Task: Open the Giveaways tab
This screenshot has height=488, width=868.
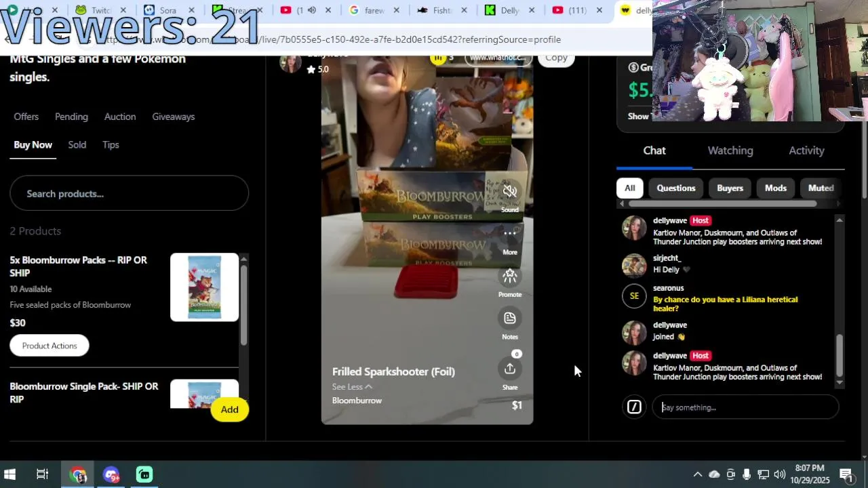Action: click(173, 117)
